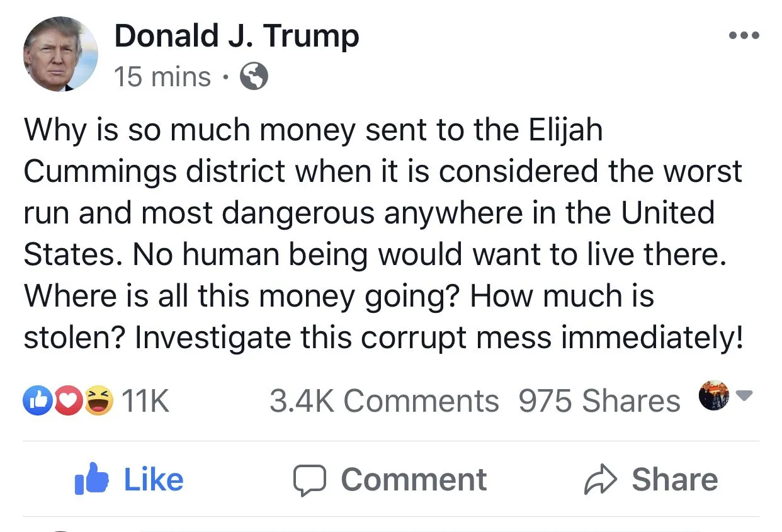Click the speech bubble Comment icon
This screenshot has height=532, width=782.
(310, 480)
